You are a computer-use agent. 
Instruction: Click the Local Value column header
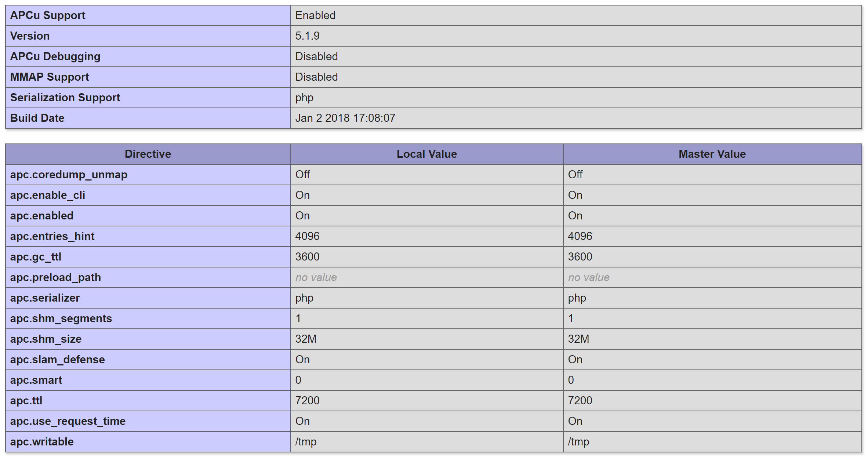coord(427,154)
